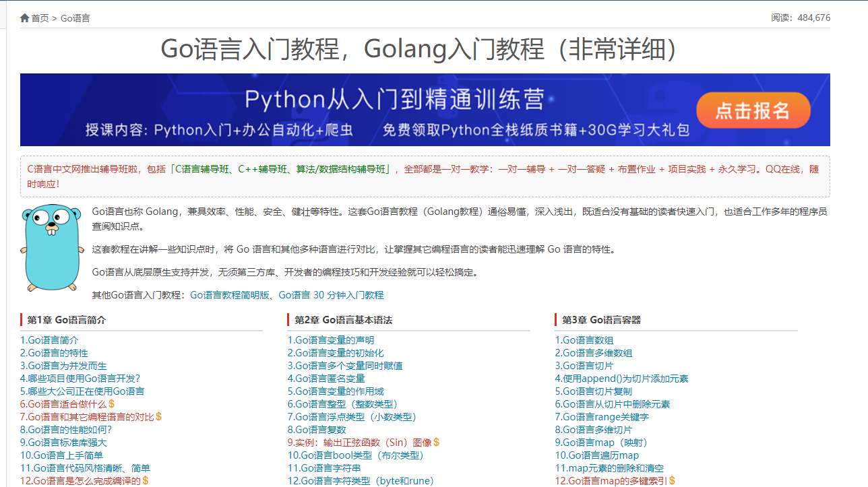This screenshot has height=487, width=868.
Task: Open lesson 9.Go语言标准库强大
Action: click(63, 443)
